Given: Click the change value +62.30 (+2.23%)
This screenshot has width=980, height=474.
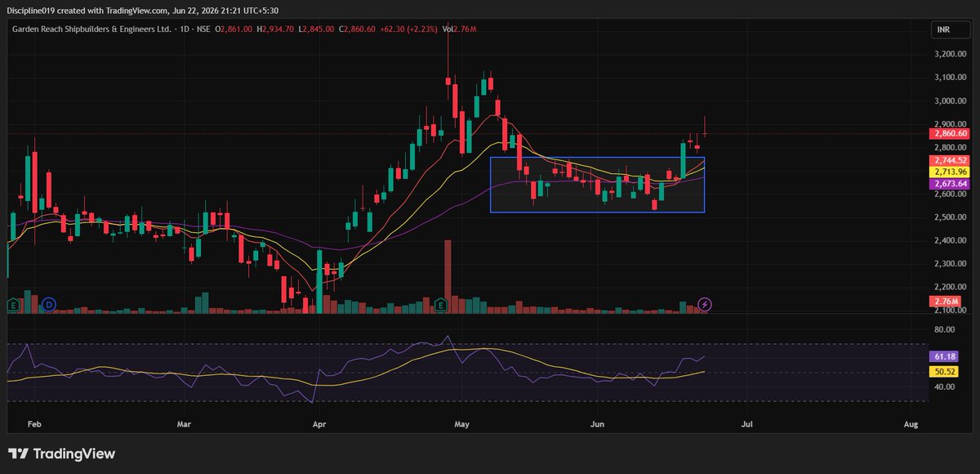Looking at the screenshot, I should click(409, 29).
